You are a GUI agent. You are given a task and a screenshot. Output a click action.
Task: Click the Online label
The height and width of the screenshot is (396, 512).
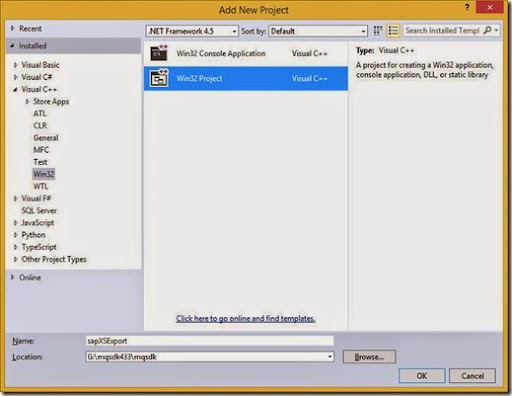[x=30, y=277]
